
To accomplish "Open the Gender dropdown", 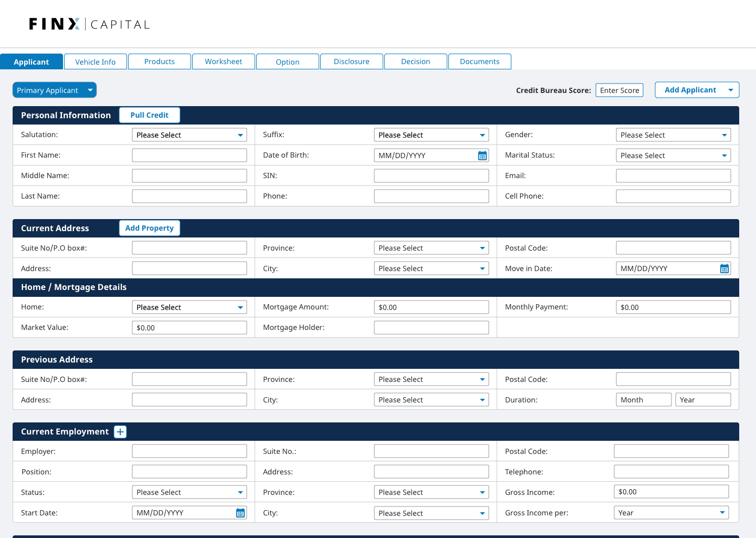I will [x=674, y=135].
